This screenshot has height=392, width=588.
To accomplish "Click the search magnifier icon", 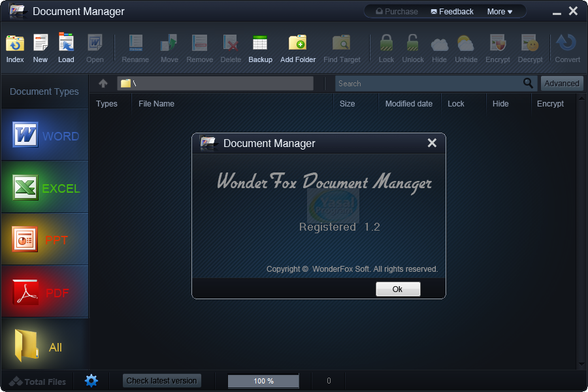I will point(529,84).
